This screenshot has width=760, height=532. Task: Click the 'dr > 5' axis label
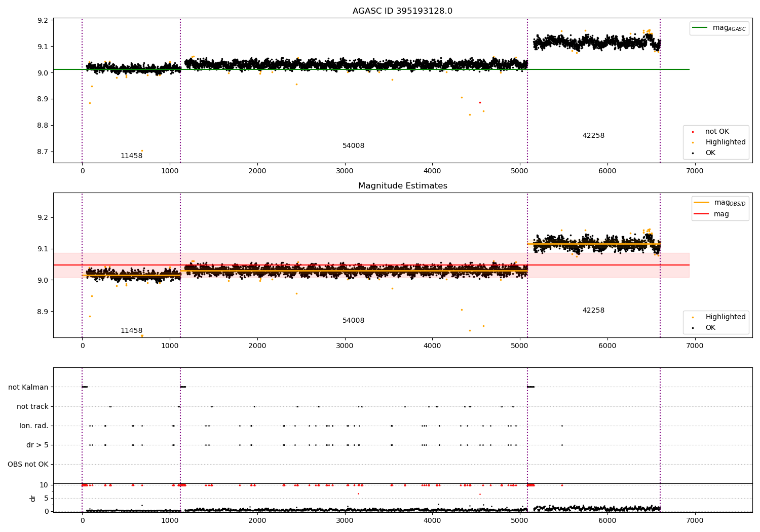pos(37,445)
